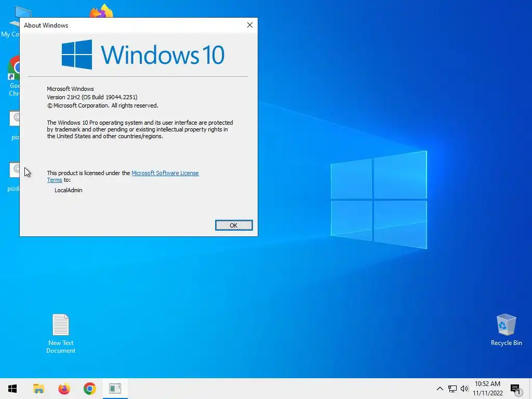Close the About Windows dialog
532x399 pixels.
250,25
